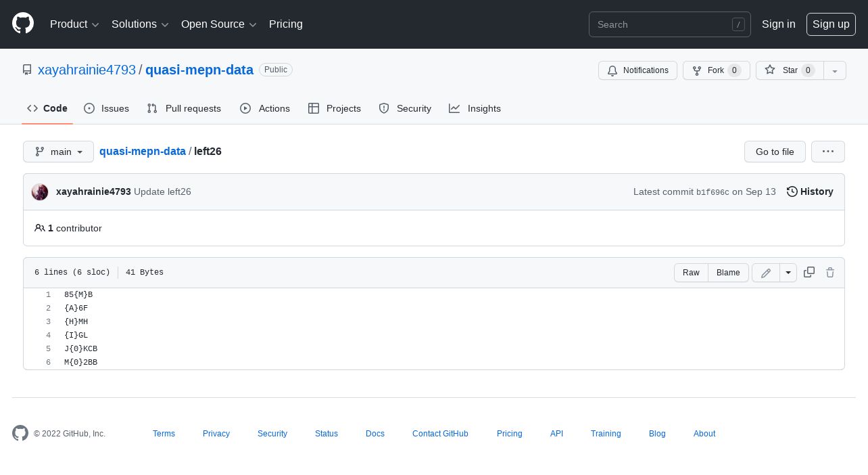The height and width of the screenshot is (475, 868).
Task: Open the quasi-mepn-data repository title link
Action: [x=199, y=70]
